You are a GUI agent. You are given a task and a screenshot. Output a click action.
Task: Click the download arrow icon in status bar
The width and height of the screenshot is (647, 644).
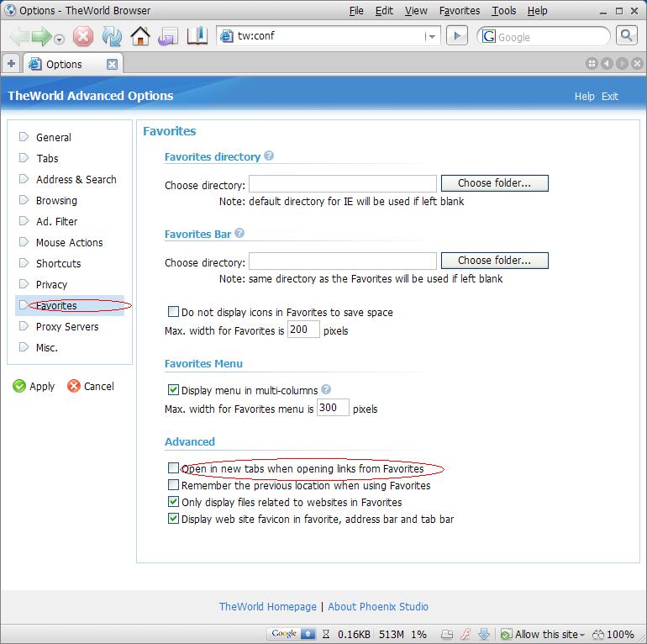[484, 634]
